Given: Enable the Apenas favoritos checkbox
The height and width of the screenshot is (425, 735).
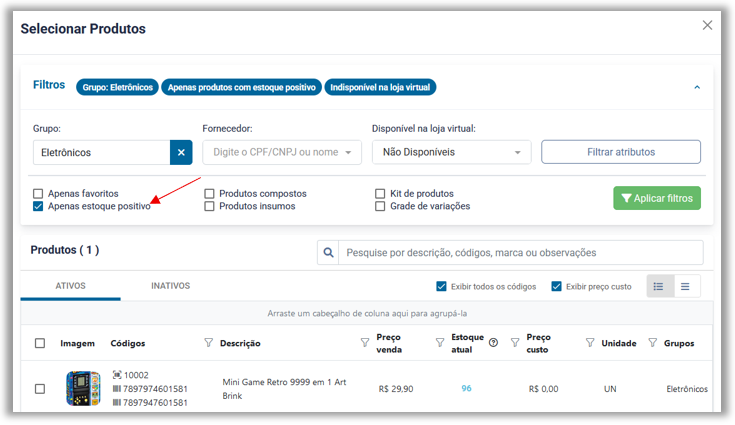Looking at the screenshot, I should [x=38, y=193].
